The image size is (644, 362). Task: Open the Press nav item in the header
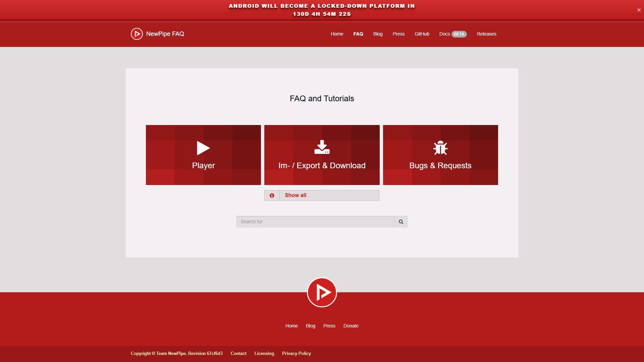pos(398,34)
